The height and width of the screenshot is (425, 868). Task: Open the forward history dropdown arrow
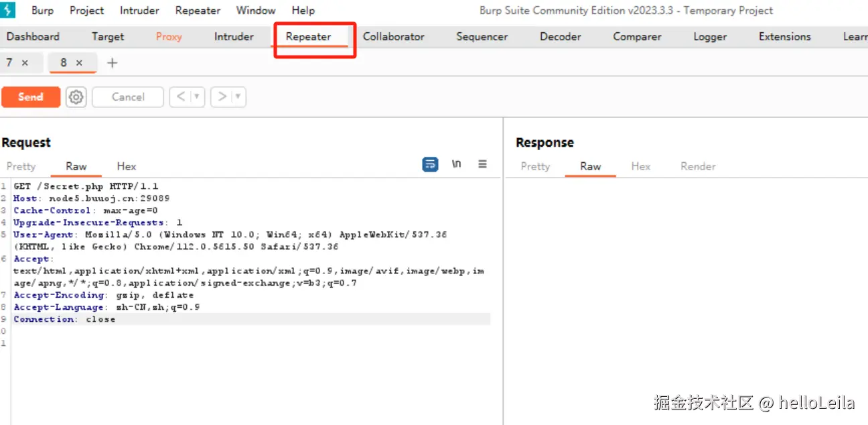click(x=239, y=97)
